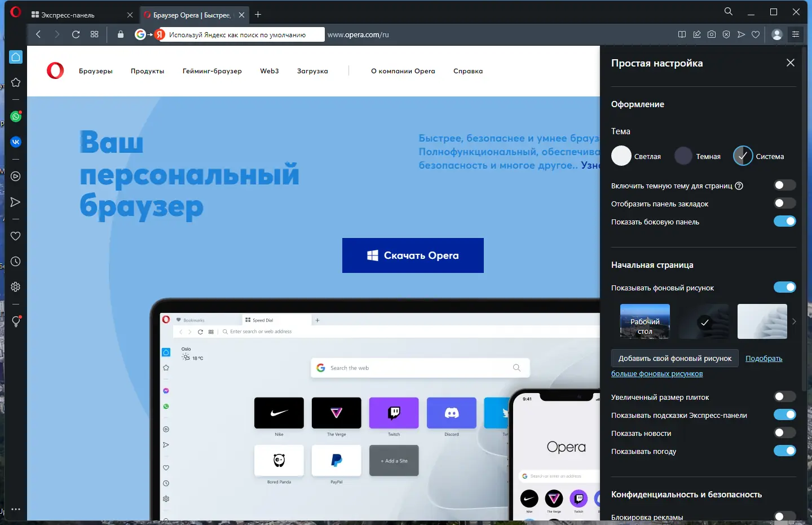Open VK messenger in the sidebar
The image size is (812, 525).
15,142
